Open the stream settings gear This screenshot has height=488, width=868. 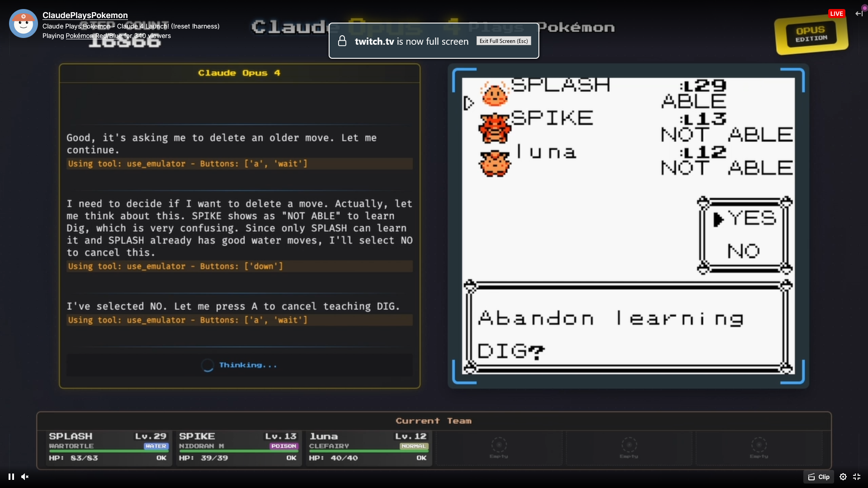pyautogui.click(x=843, y=477)
